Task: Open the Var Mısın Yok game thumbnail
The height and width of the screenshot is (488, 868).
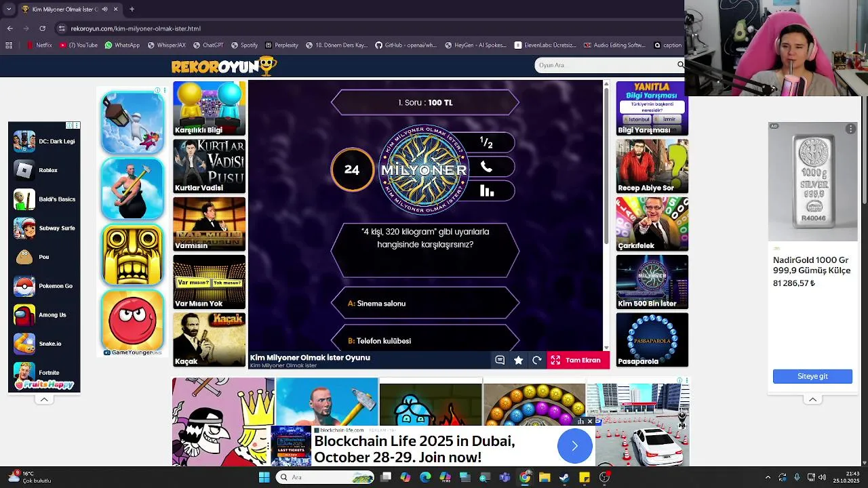Action: pyautogui.click(x=209, y=281)
